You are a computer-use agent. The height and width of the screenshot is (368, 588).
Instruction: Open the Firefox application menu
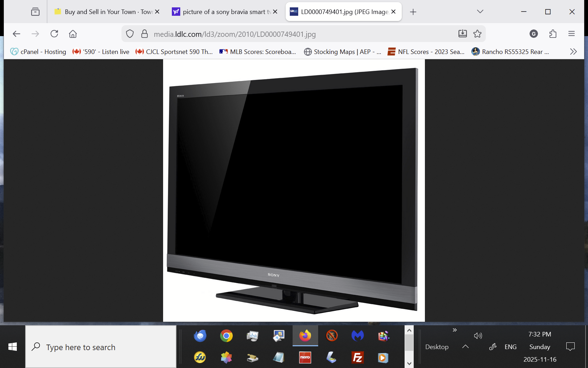572,34
